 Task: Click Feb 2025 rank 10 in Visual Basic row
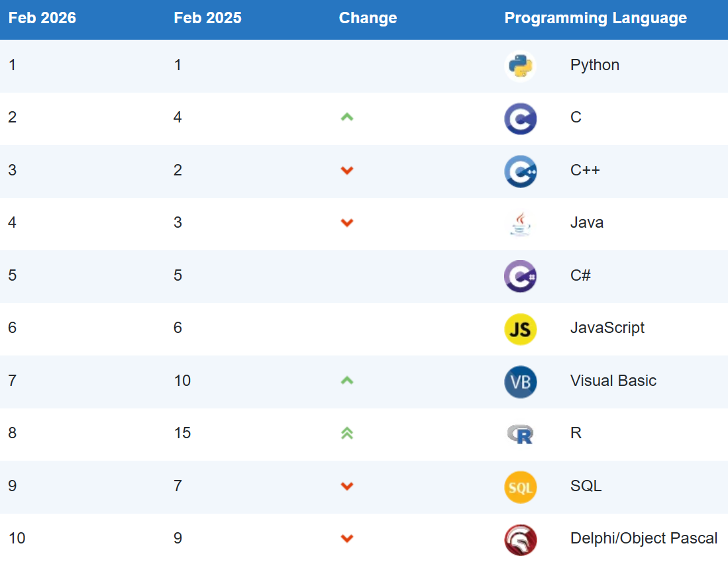tap(182, 381)
